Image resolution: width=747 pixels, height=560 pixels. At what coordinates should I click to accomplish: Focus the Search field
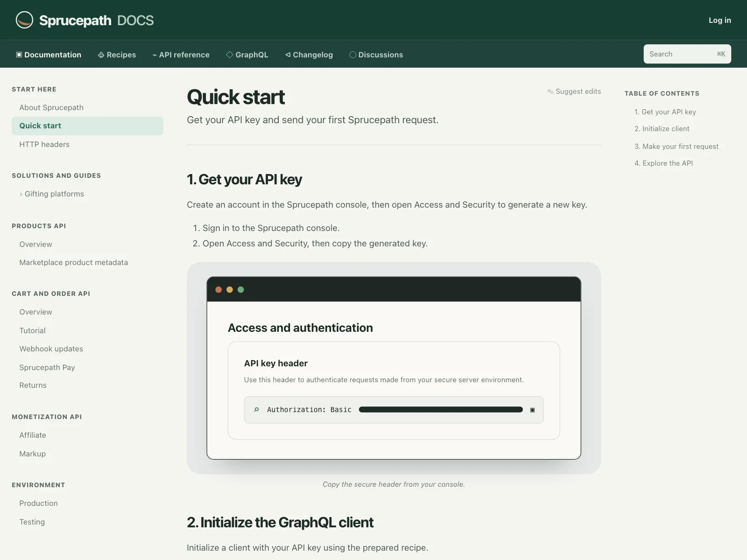[x=687, y=54]
